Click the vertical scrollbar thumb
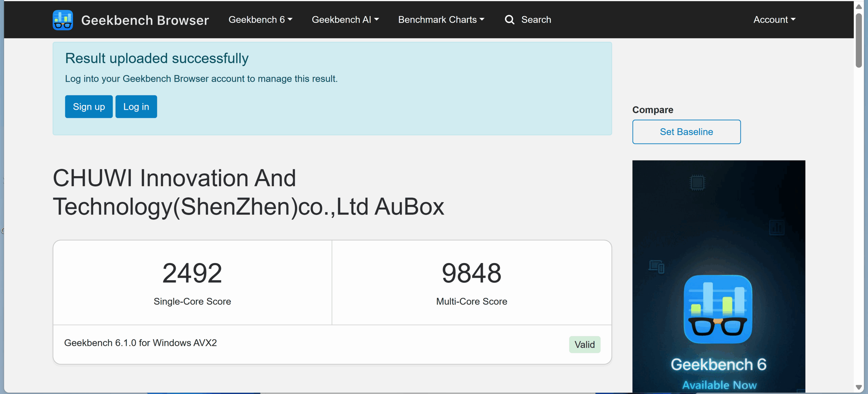The image size is (868, 394). pyautogui.click(x=859, y=40)
